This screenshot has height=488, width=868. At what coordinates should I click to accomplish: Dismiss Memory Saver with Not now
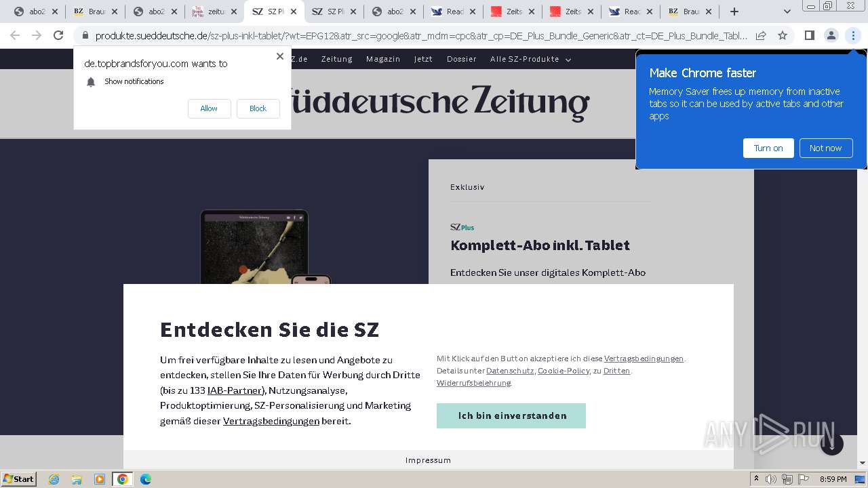coord(825,148)
